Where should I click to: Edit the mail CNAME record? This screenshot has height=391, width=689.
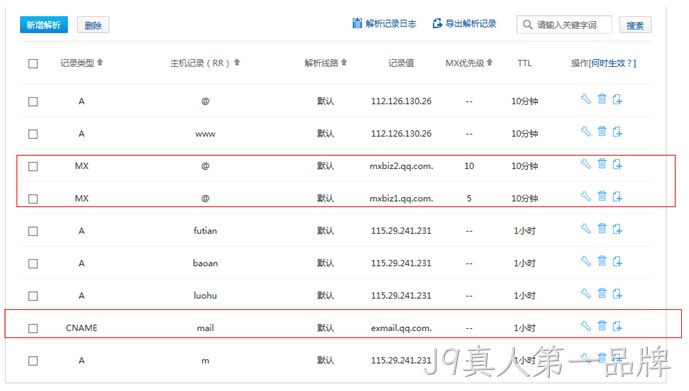click(586, 326)
